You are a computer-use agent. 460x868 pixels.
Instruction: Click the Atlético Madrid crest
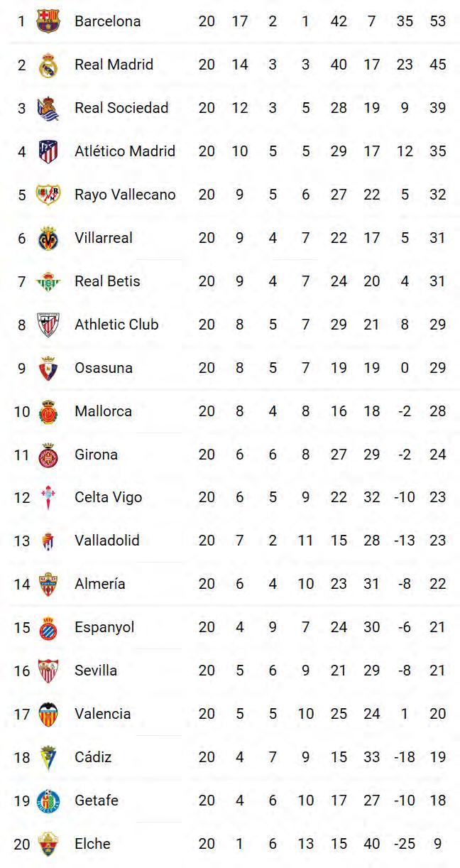coord(48,151)
